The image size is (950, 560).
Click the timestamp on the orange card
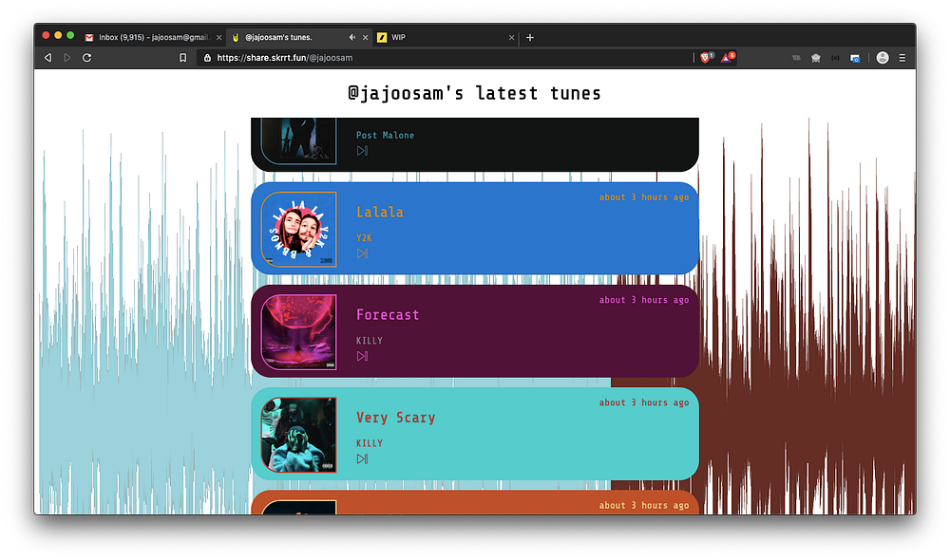[644, 505]
